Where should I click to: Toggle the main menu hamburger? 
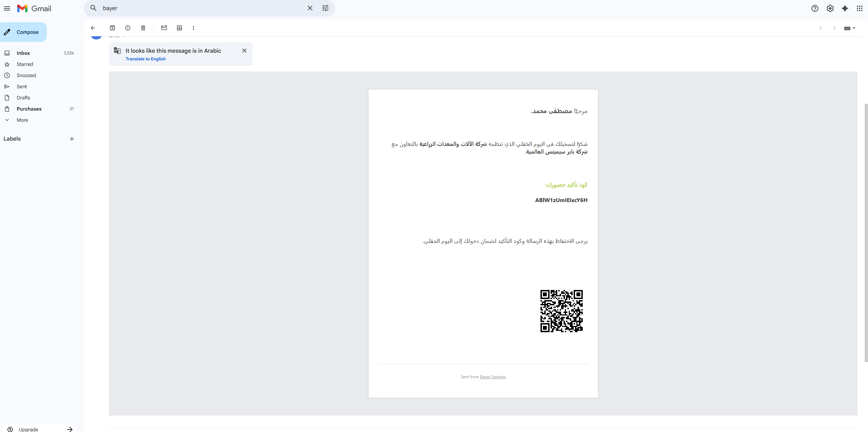7,8
